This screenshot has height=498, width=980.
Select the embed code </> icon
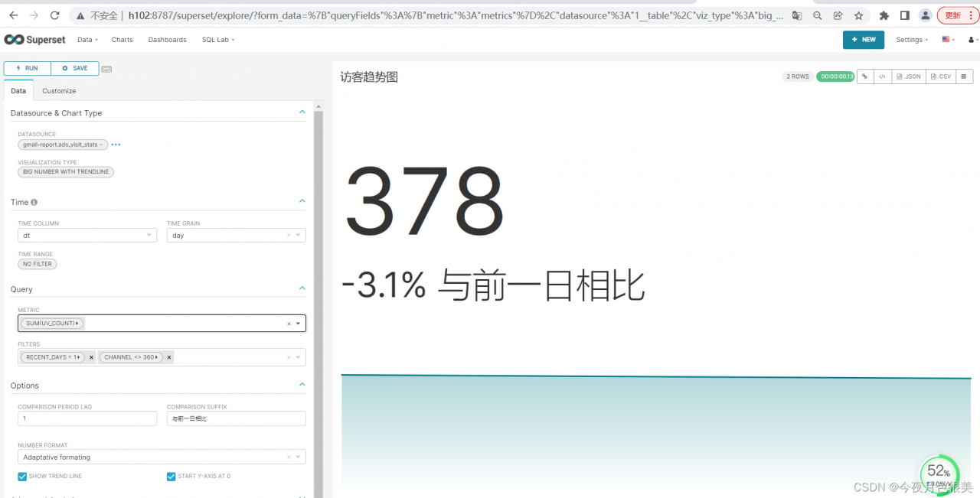pyautogui.click(x=882, y=76)
